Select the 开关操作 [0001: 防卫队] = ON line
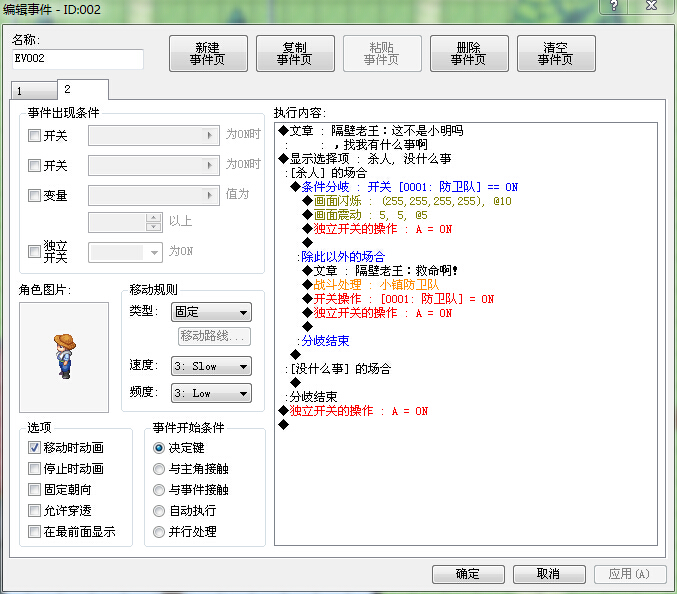677x594 pixels. 398,299
